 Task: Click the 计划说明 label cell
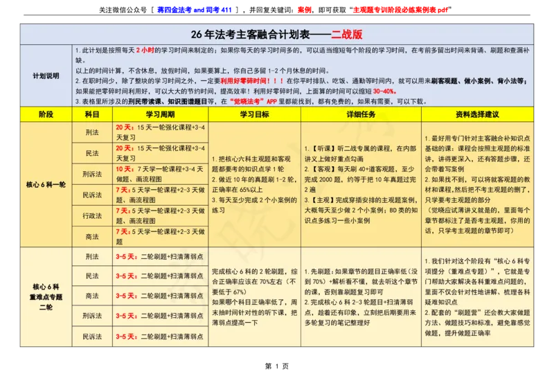(x=46, y=75)
